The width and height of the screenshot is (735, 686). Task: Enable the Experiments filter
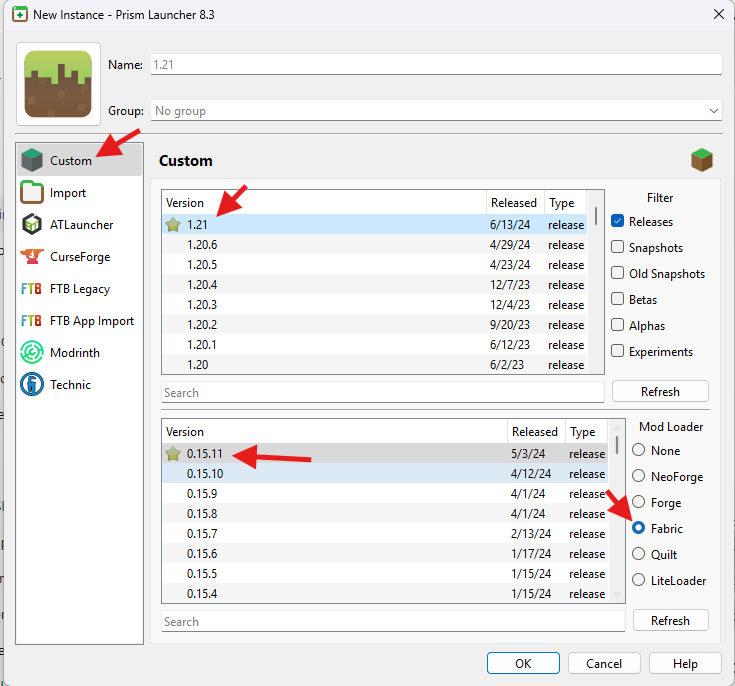click(x=617, y=351)
